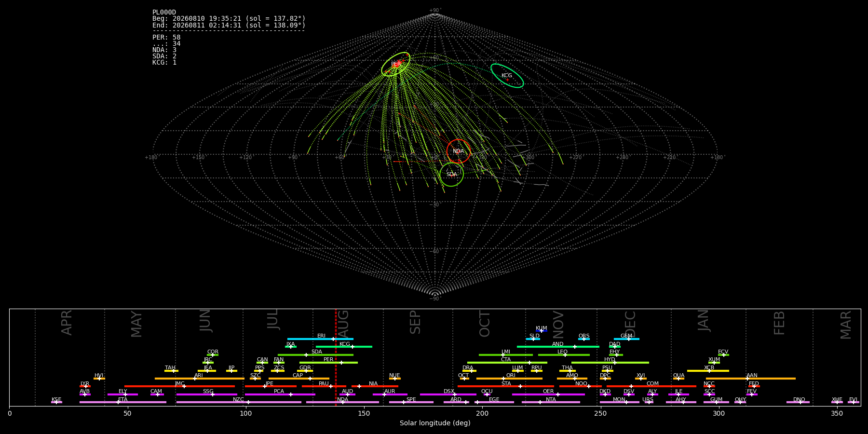Select the SDA green radiant circle

pos(452,175)
